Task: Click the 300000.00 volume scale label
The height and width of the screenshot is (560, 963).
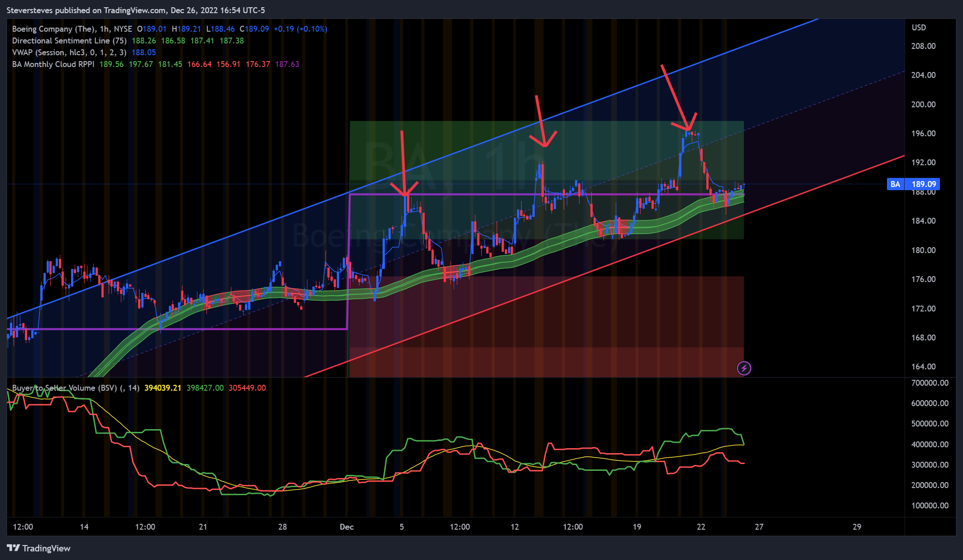Action: pos(929,465)
